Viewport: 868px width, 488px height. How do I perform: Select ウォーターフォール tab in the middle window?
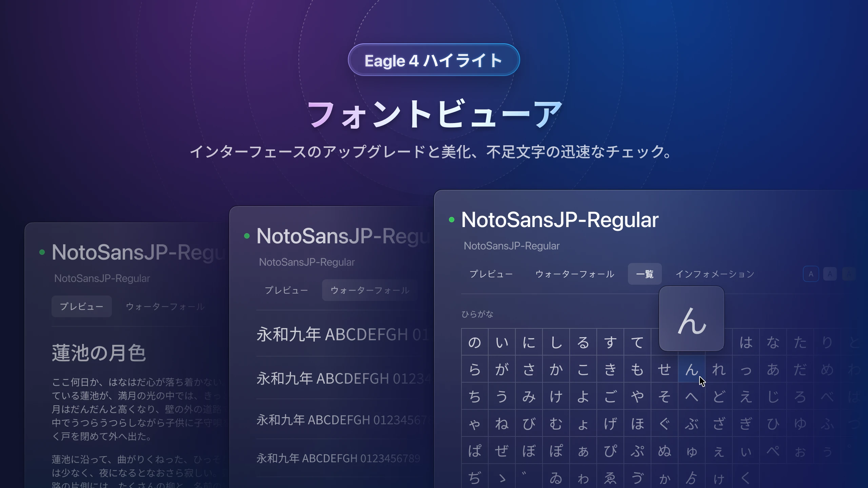tap(370, 290)
